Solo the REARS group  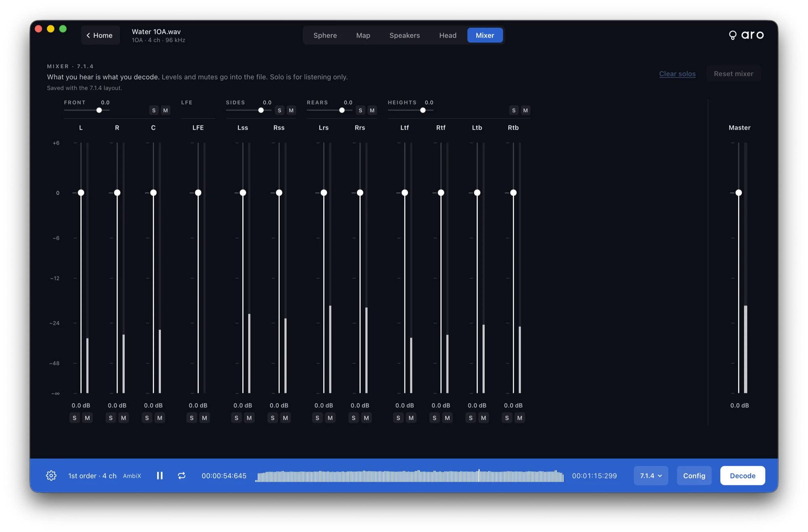360,110
